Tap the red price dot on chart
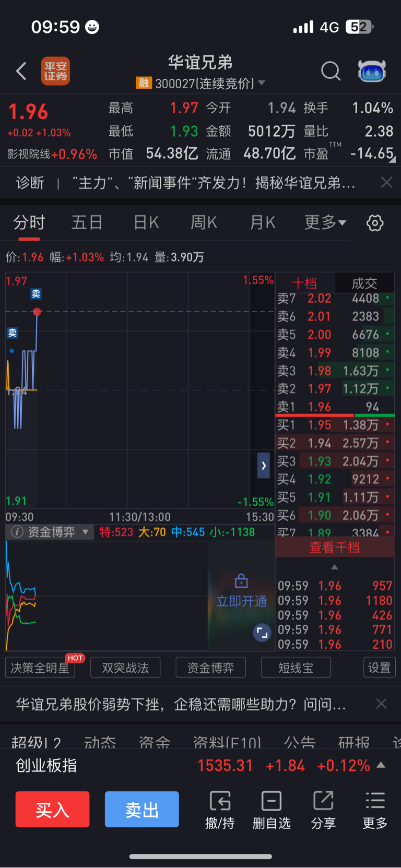The height and width of the screenshot is (868, 401). point(37,312)
